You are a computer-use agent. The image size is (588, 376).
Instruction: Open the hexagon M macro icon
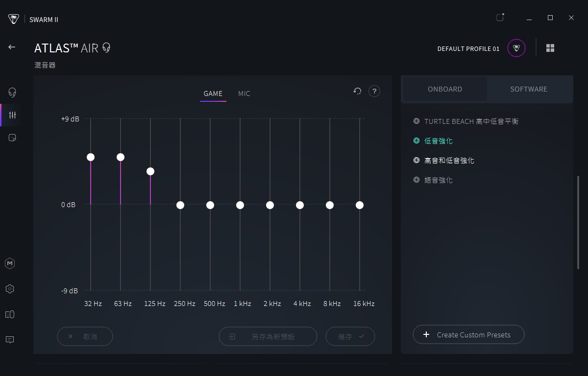pyautogui.click(x=10, y=263)
